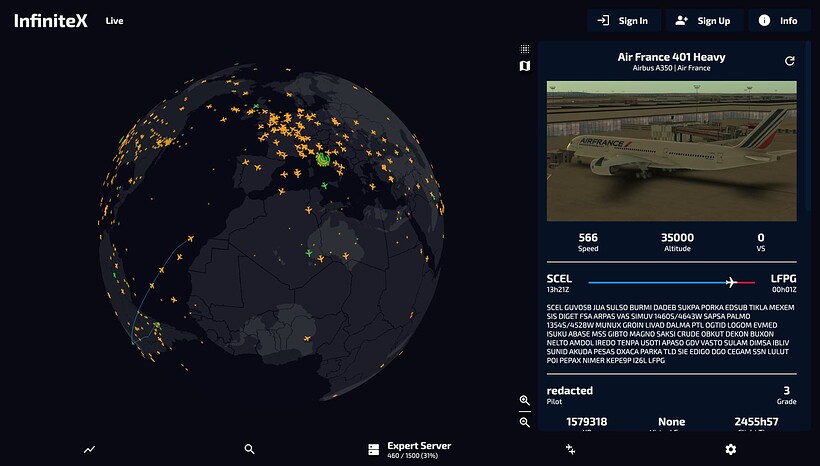Open the search magnifier in bottom bar
820x466 pixels.
coord(249,449)
